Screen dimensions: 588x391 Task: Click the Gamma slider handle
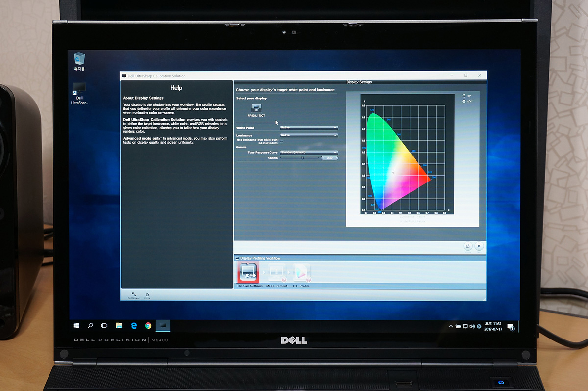coord(302,158)
